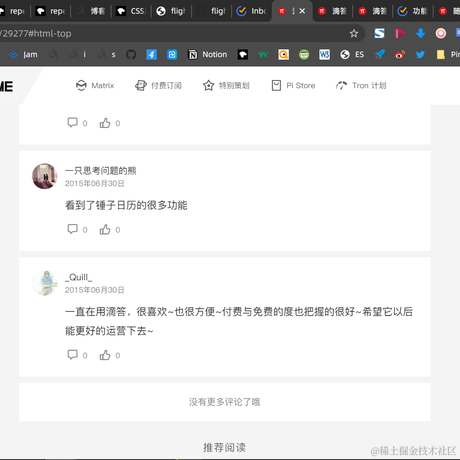Open the Matrix navigation item
The width and height of the screenshot is (460, 460).
(95, 86)
